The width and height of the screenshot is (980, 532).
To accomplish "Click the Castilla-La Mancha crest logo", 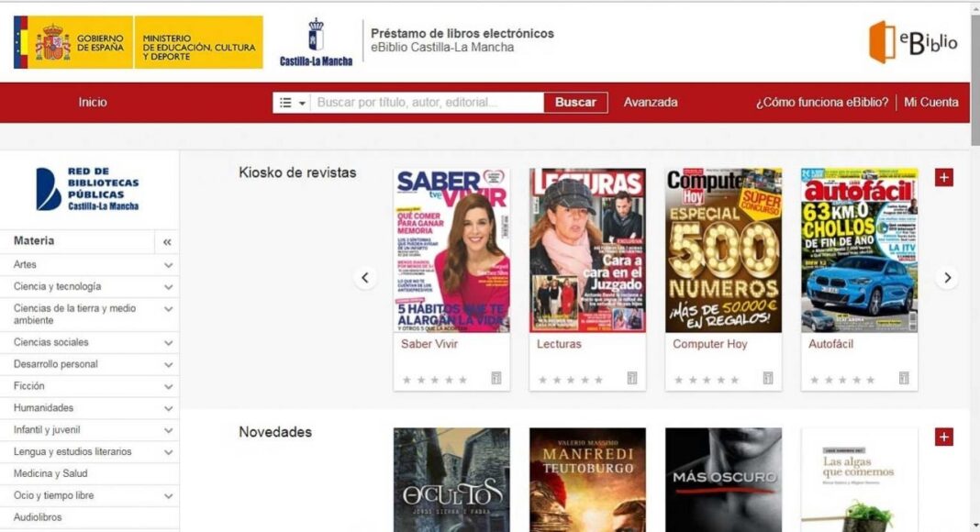I will click(x=316, y=42).
